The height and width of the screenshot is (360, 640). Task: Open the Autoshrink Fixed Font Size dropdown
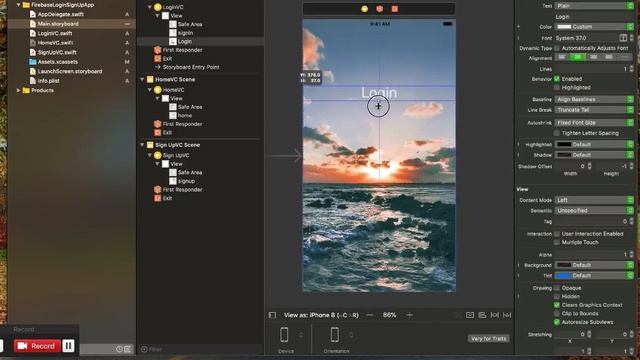click(x=594, y=123)
